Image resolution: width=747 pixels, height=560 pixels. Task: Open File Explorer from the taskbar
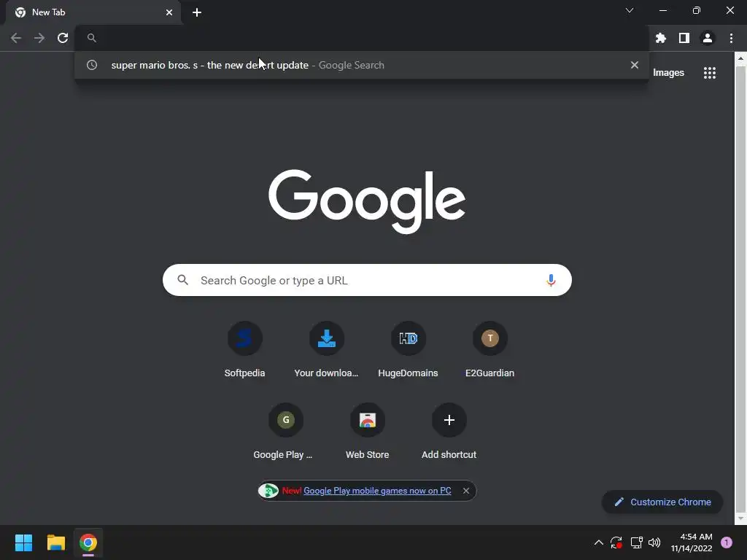[x=55, y=542]
